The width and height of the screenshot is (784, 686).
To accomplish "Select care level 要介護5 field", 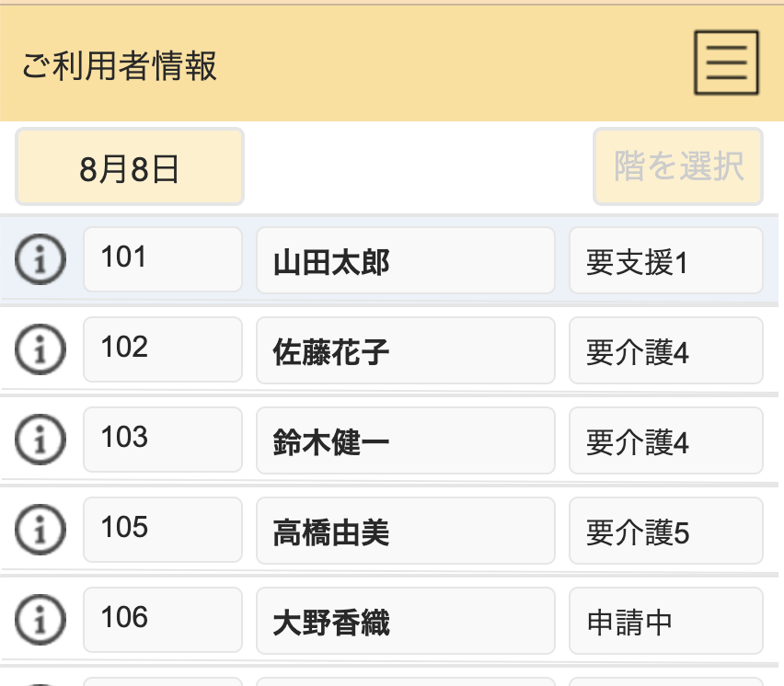I will coord(665,532).
